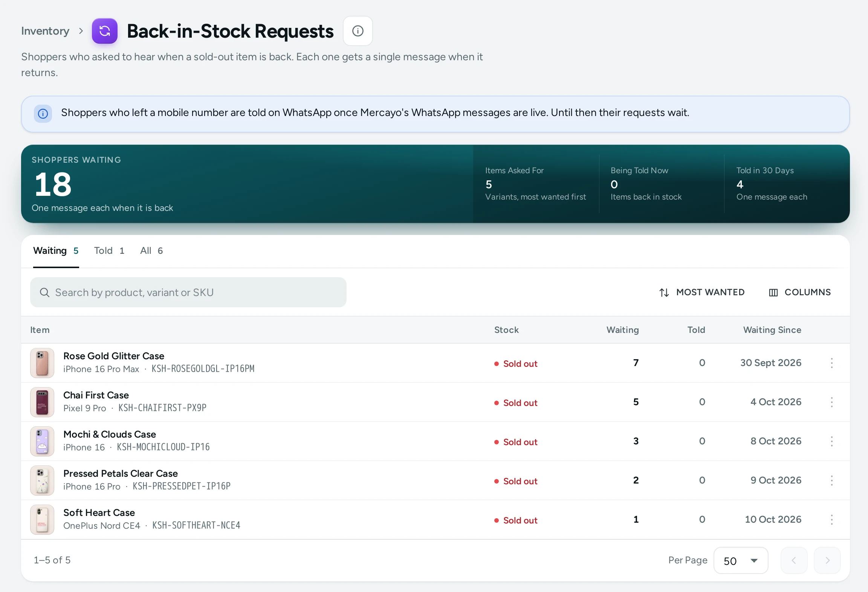
Task: Click the 30 Sept 2026 waiting date
Action: click(x=771, y=363)
